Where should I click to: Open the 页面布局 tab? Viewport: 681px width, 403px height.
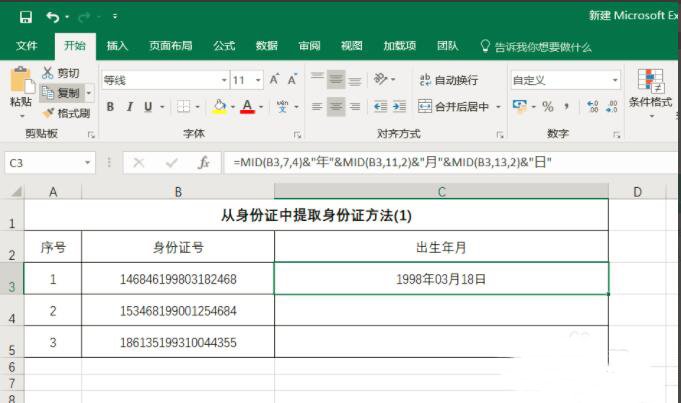(171, 46)
